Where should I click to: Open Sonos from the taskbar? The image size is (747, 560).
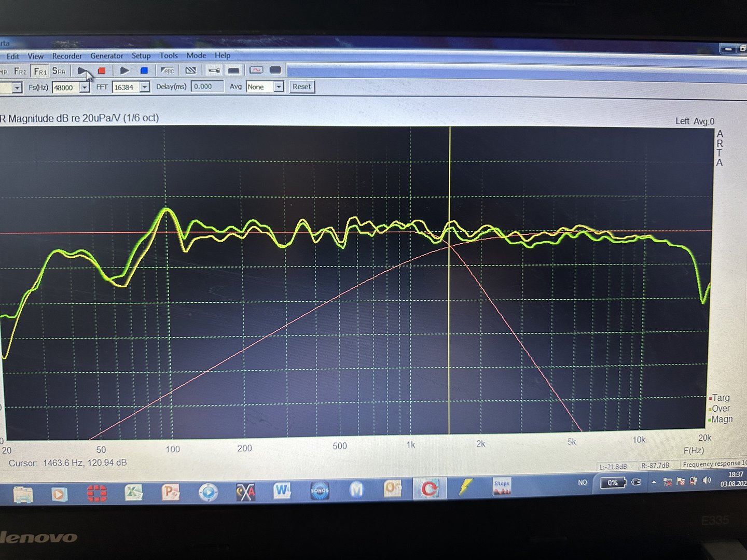coord(320,490)
